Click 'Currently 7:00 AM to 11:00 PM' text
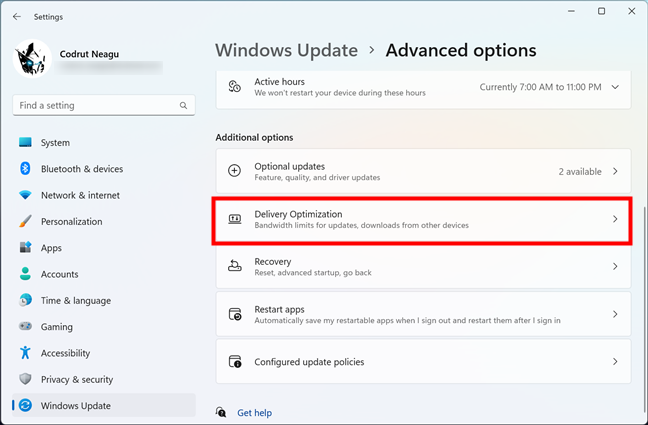This screenshot has width=648, height=425. point(540,87)
